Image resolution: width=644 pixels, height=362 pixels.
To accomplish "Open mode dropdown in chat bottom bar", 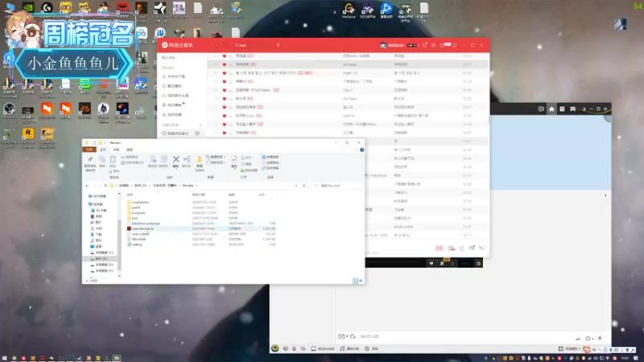I will [580, 348].
